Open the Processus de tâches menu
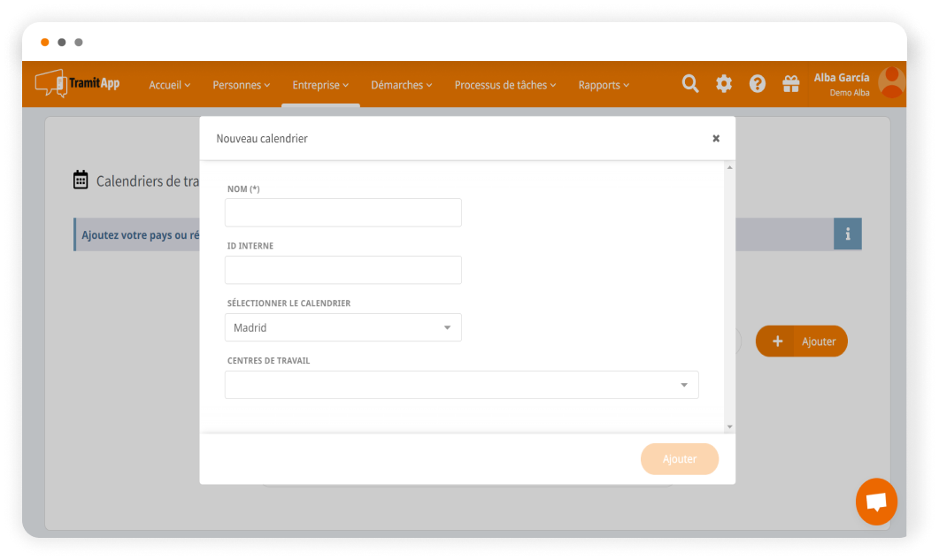The image size is (939, 560). pos(504,85)
